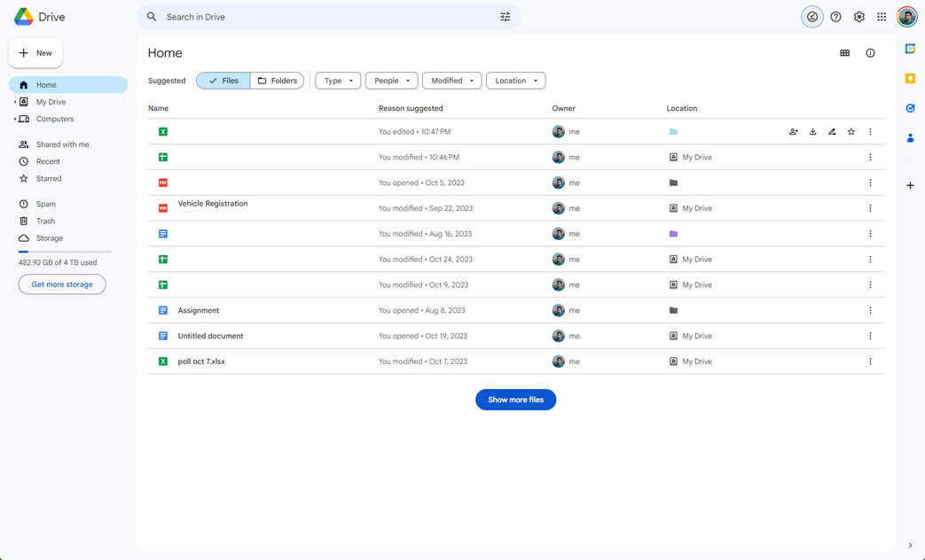Open Trash from the sidebar
Image resolution: width=925 pixels, height=560 pixels.
(x=44, y=221)
